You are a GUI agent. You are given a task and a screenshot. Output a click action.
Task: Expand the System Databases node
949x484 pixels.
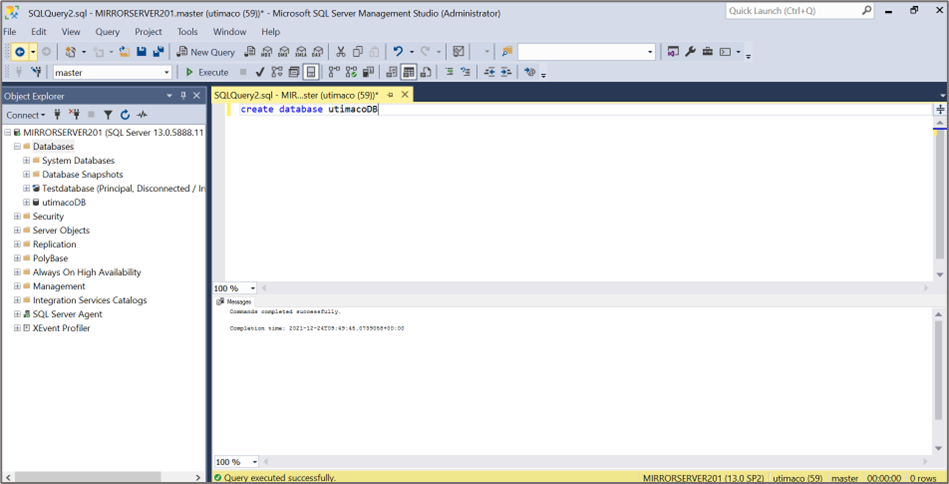pos(26,160)
